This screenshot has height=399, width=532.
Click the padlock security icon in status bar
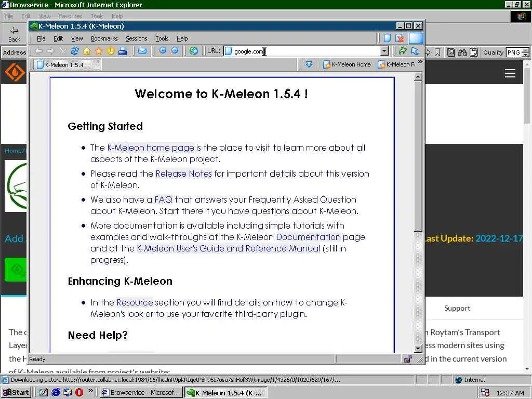click(408, 359)
